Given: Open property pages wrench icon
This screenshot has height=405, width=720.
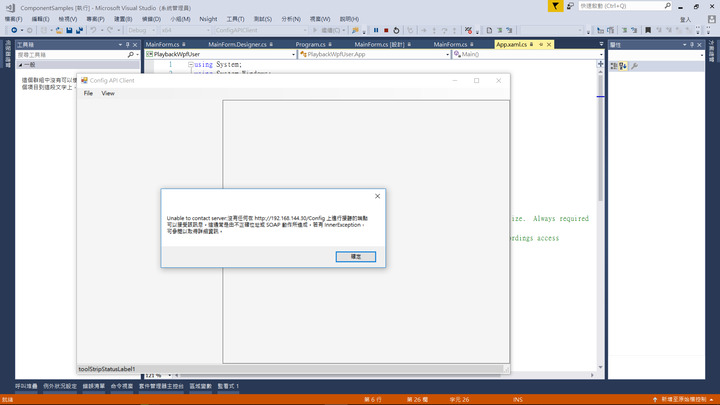Looking at the screenshot, I should tap(634, 66).
